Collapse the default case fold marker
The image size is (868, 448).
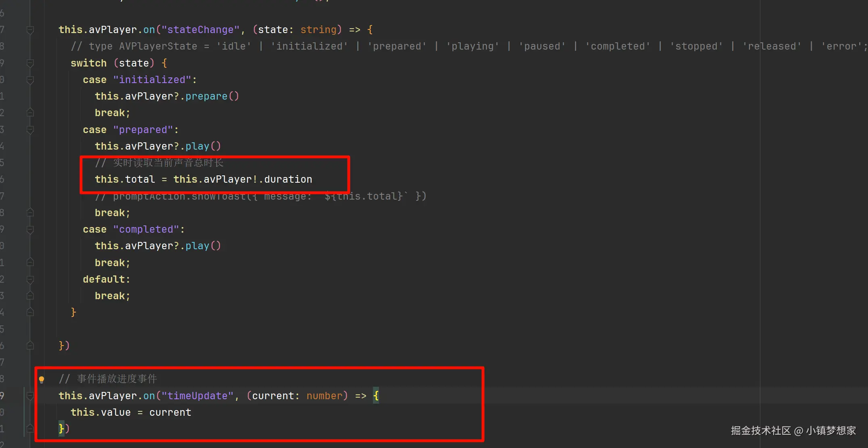tap(30, 279)
